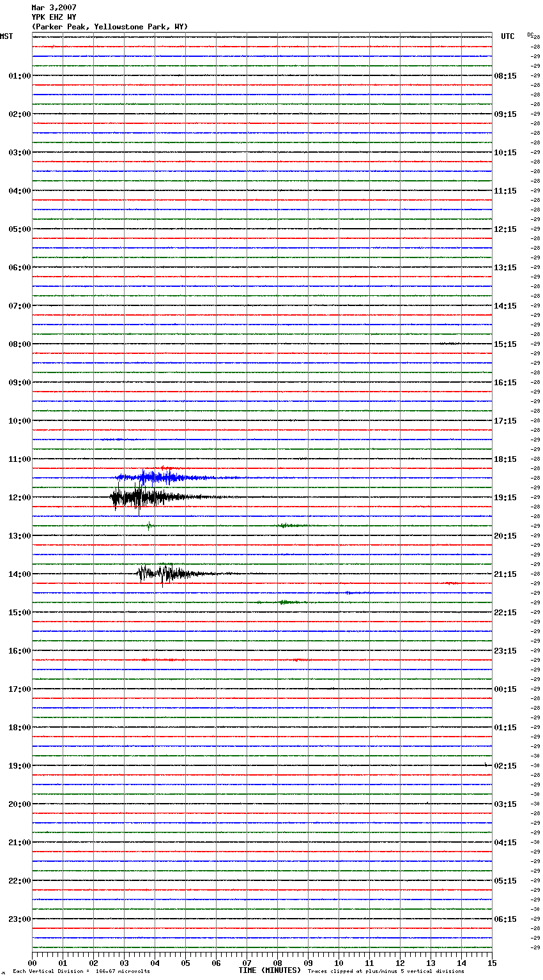Click the 15:15 UTC label
Screen dimensions: 543x980
(505, 344)
